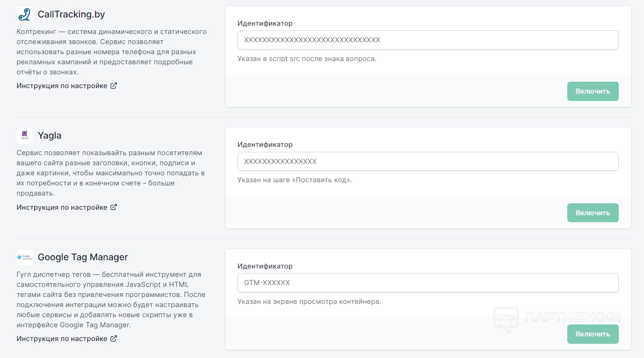This screenshot has height=358, width=644.
Task: Click the Google Tag Manager heading text
Action: pyautogui.click(x=83, y=257)
